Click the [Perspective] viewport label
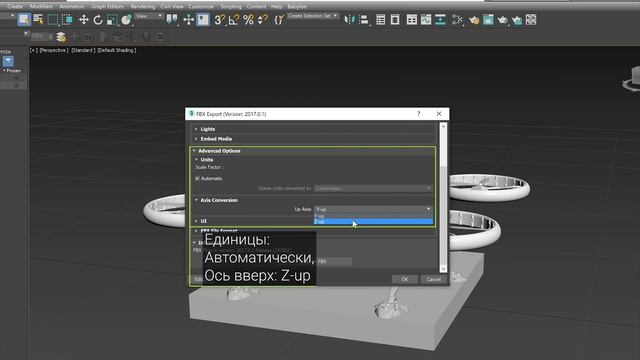This screenshot has height=360, width=640. [53, 50]
